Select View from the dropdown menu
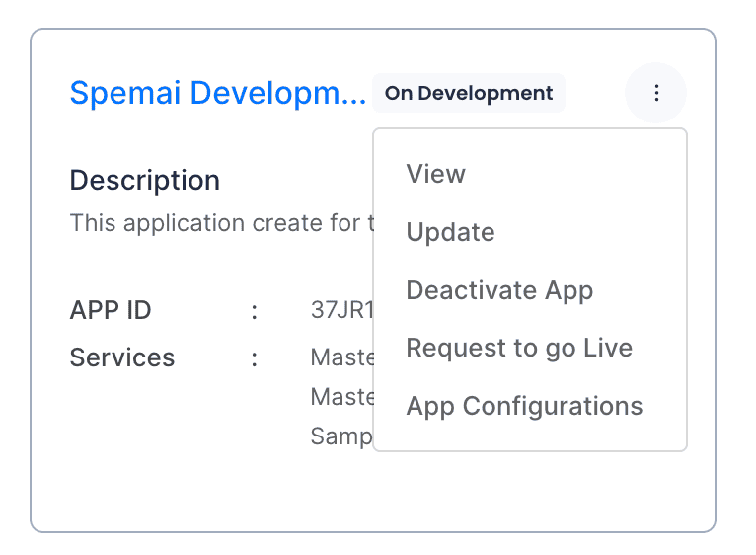The height and width of the screenshot is (555, 756). coord(435,174)
